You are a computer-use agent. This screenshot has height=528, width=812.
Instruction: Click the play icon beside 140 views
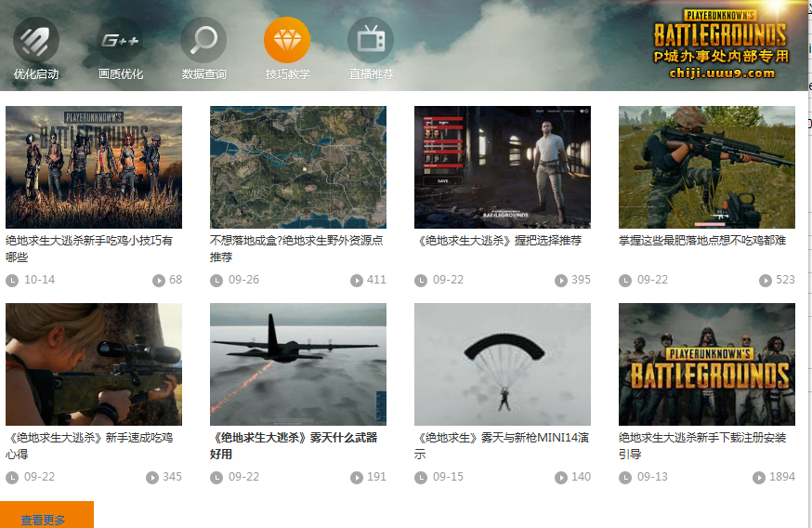[561, 477]
